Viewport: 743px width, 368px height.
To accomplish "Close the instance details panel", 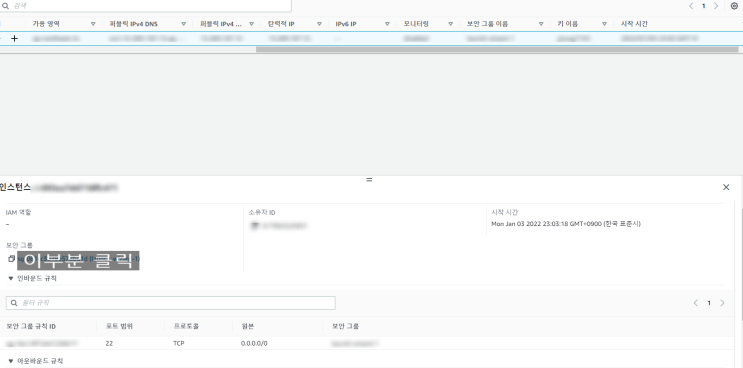I will (x=726, y=187).
